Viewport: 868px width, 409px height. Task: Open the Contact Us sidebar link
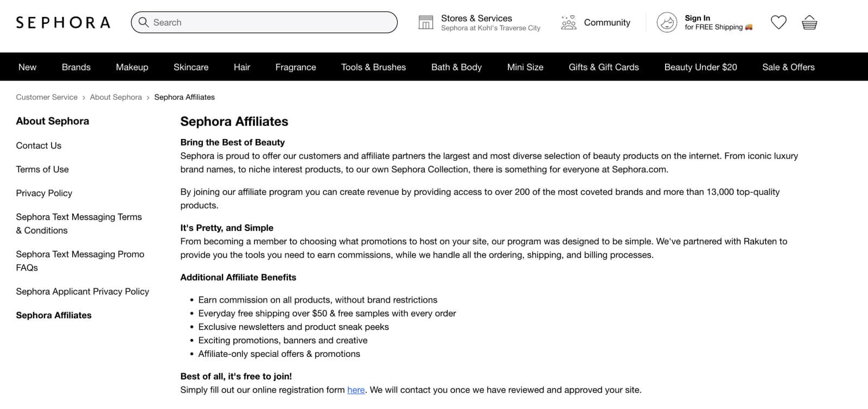(39, 146)
